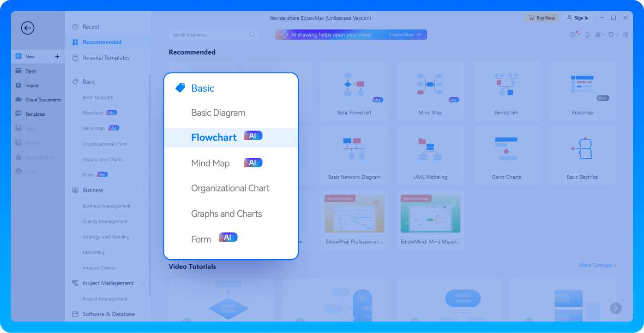The width and height of the screenshot is (644, 333).
Task: Click the theme t-shirt icon
Action: (610, 35)
